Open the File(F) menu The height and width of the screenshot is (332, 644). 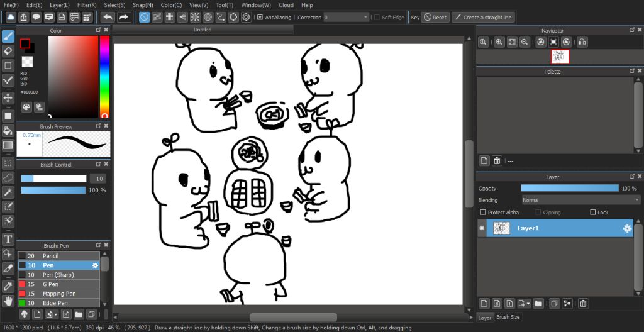(x=11, y=5)
